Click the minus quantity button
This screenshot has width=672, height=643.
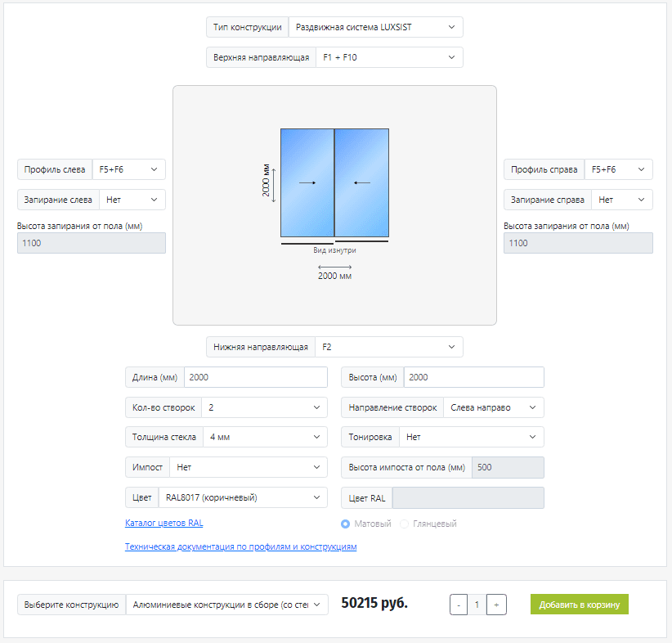point(459,605)
